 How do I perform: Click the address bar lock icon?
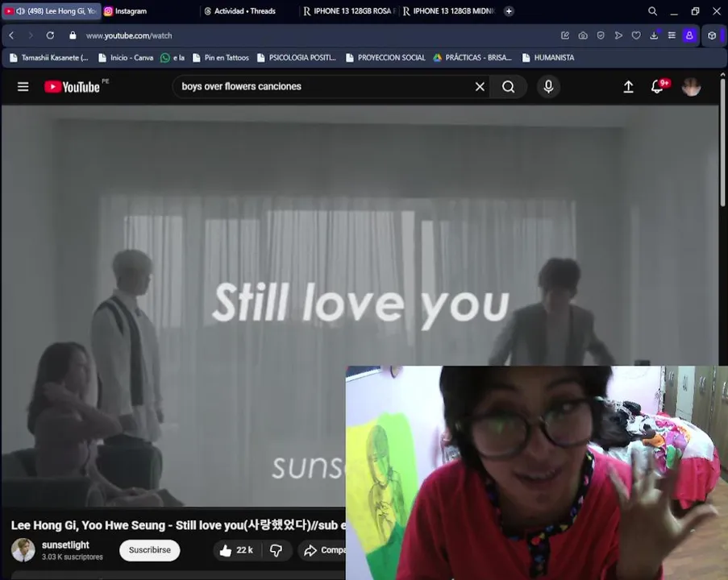point(73,35)
